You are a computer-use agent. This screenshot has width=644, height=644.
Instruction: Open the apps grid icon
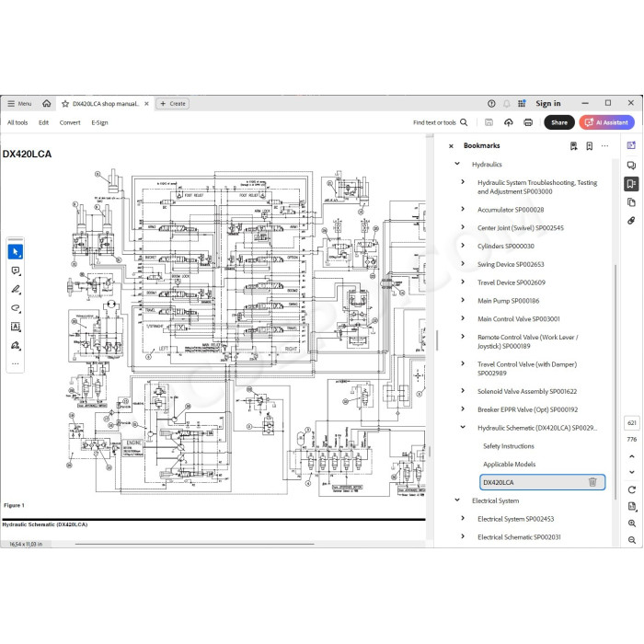coord(522,103)
